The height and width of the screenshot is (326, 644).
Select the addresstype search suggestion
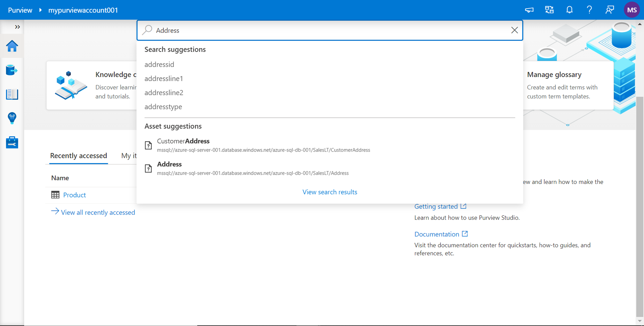[163, 107]
